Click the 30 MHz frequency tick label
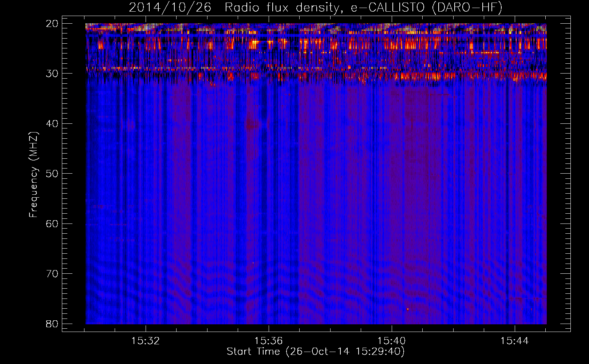 tap(52, 74)
